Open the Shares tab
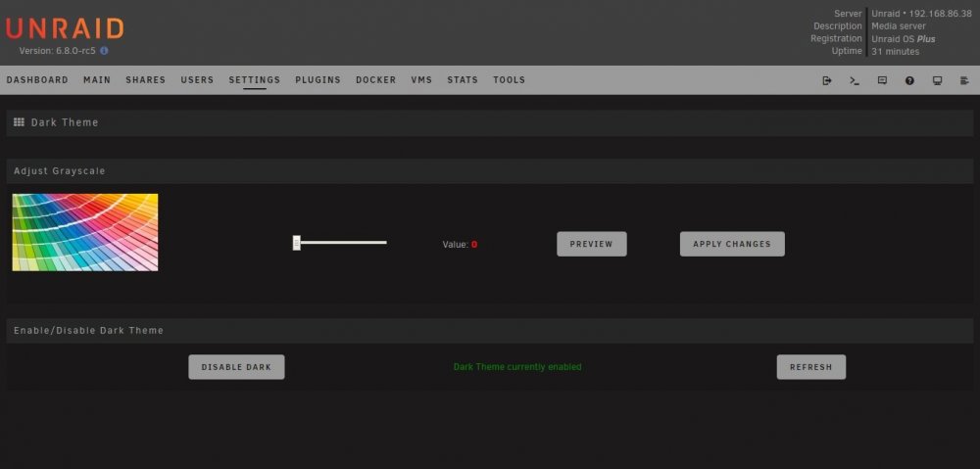The image size is (980, 469). pyautogui.click(x=146, y=80)
